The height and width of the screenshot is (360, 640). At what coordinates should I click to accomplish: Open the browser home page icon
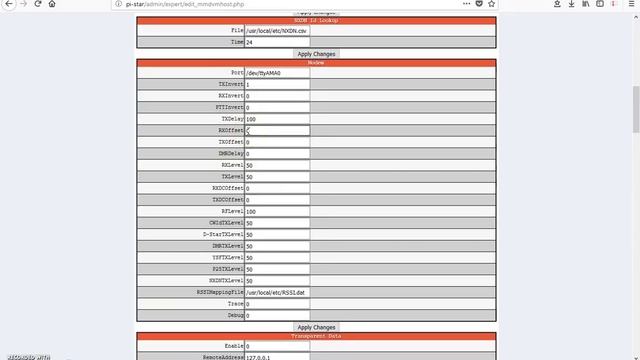(52, 4)
